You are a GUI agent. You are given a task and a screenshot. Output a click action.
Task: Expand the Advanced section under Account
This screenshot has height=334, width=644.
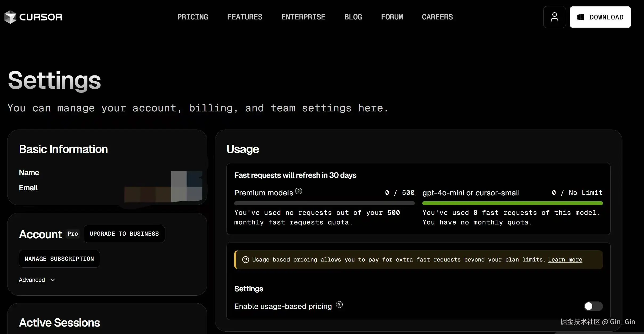point(32,280)
